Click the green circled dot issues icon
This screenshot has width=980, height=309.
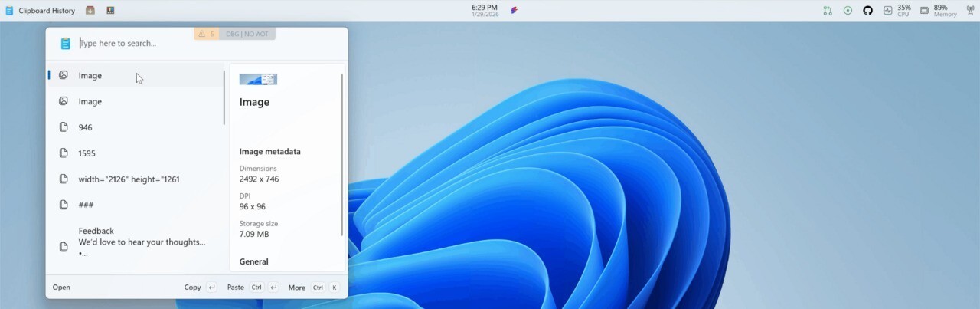848,11
